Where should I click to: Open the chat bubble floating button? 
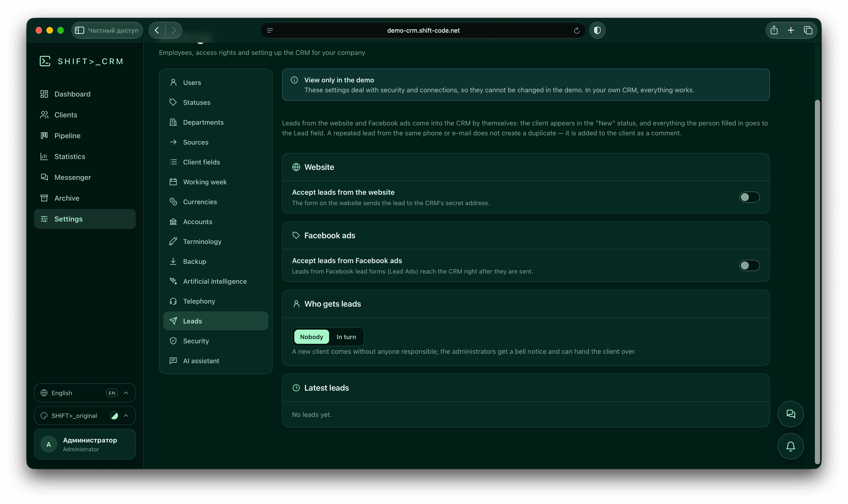tap(790, 414)
